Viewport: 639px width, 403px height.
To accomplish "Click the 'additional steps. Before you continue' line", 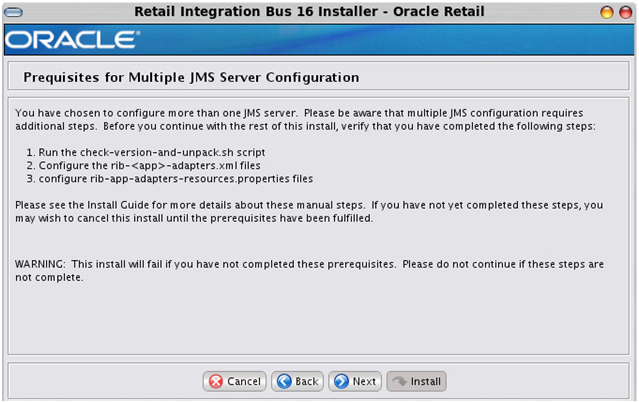I will [305, 126].
